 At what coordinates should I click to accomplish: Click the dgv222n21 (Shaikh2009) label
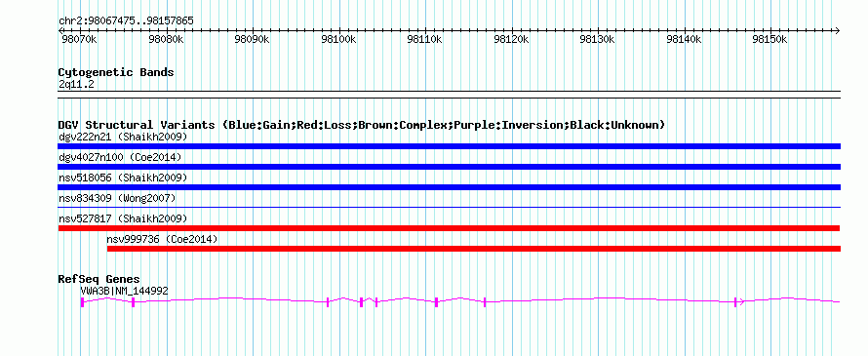pyautogui.click(x=123, y=137)
